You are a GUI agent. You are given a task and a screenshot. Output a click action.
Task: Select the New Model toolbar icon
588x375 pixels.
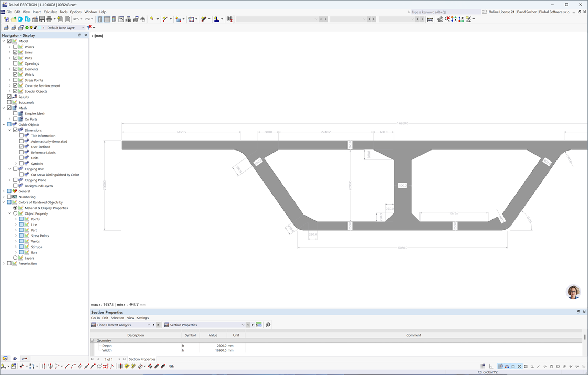pos(6,19)
